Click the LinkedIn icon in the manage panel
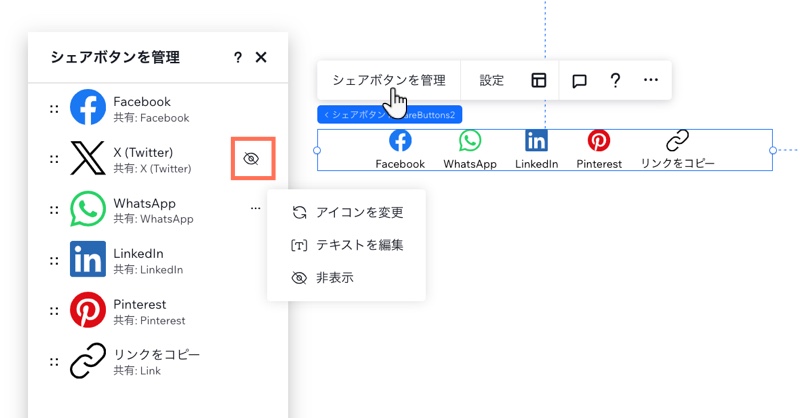The height and width of the screenshot is (418, 800). [x=88, y=259]
